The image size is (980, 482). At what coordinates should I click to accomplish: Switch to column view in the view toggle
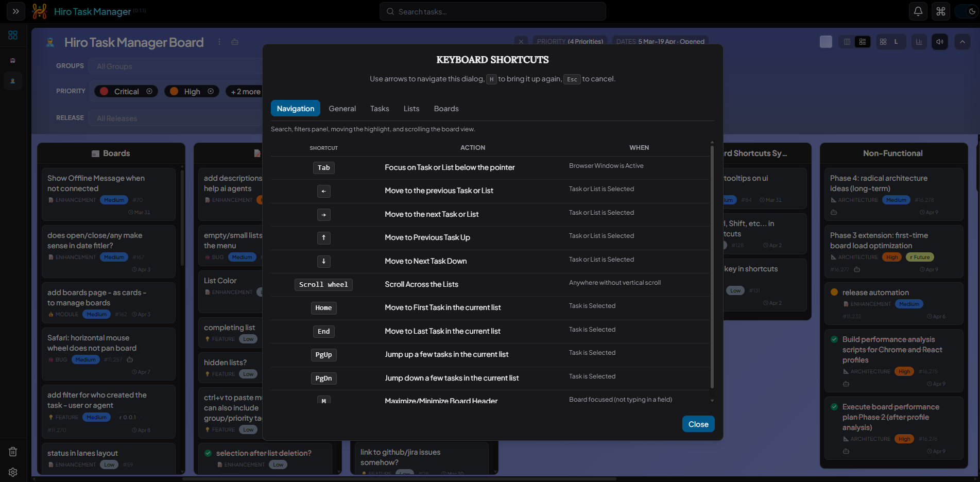click(847, 42)
